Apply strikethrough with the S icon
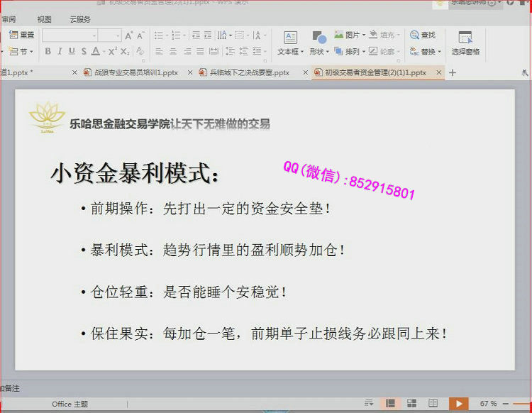This screenshot has width=532, height=413. point(84,51)
